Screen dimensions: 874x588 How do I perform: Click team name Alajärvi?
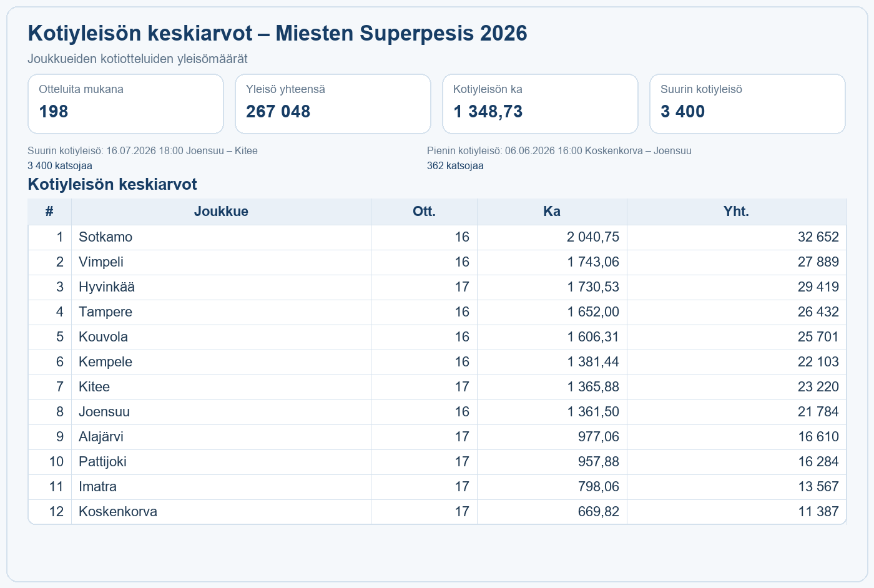101,437
